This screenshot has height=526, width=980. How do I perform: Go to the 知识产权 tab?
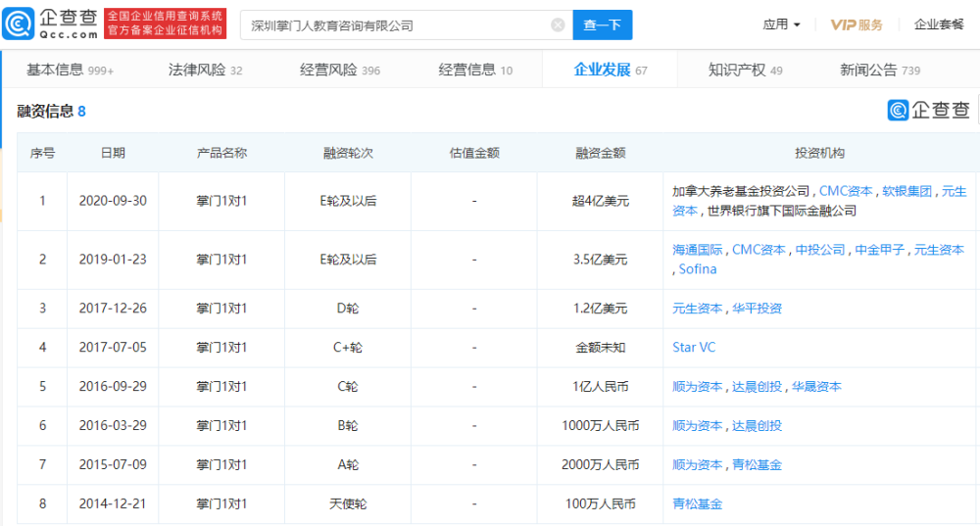tap(745, 70)
